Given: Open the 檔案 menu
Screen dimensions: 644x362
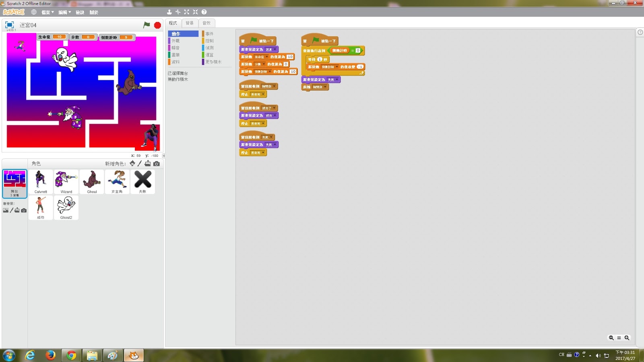Looking at the screenshot, I should click(x=47, y=12).
